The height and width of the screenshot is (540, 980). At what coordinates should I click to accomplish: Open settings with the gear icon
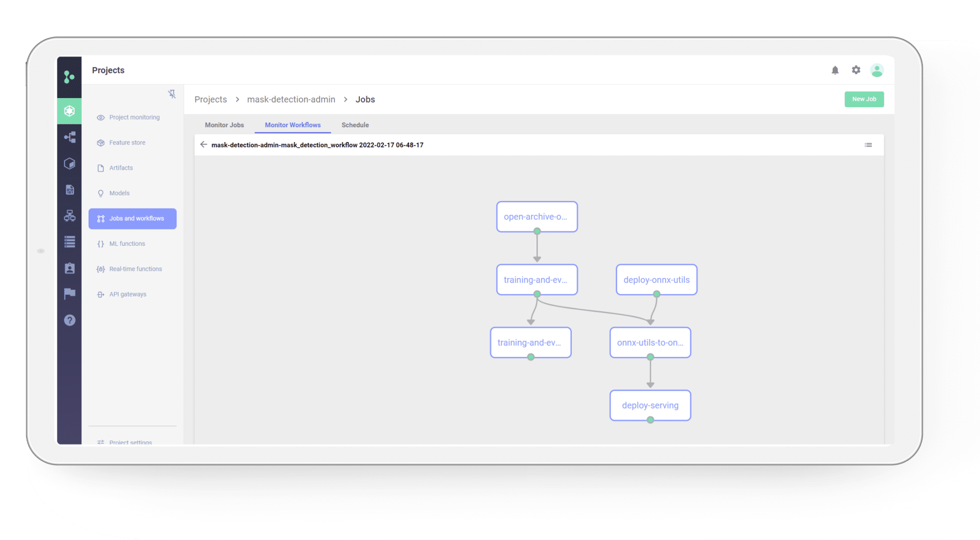pos(856,70)
